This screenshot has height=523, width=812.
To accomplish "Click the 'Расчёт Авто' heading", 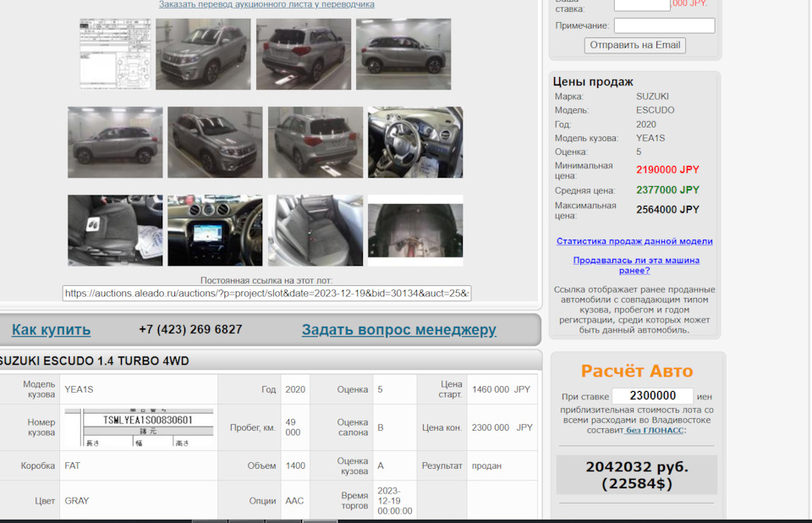I will pos(637,372).
